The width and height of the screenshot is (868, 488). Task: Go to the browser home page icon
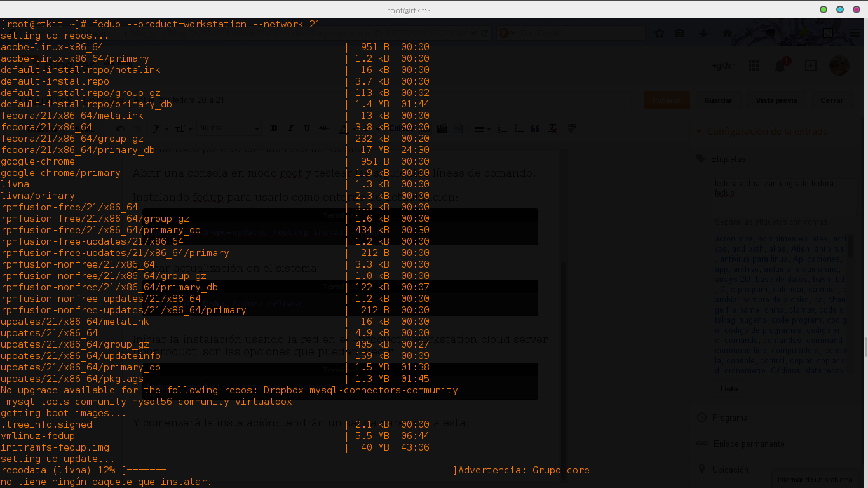728,33
